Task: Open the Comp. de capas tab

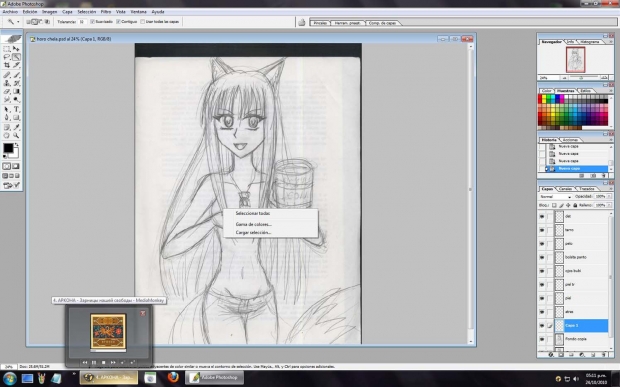Action: (382, 23)
